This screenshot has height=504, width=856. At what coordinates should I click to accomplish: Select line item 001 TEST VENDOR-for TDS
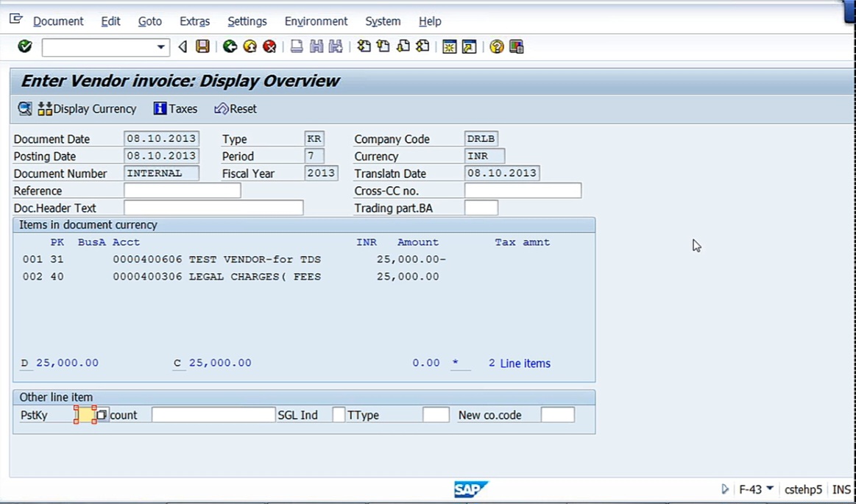(234, 259)
